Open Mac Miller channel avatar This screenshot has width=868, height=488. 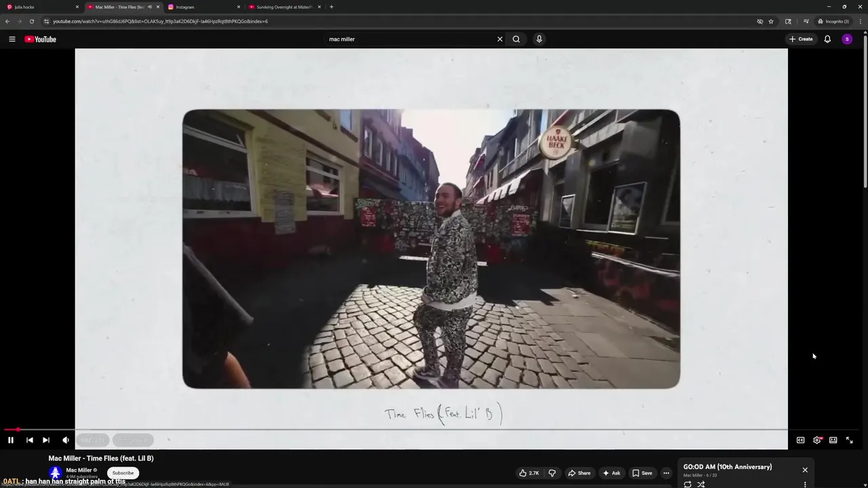[x=56, y=472]
